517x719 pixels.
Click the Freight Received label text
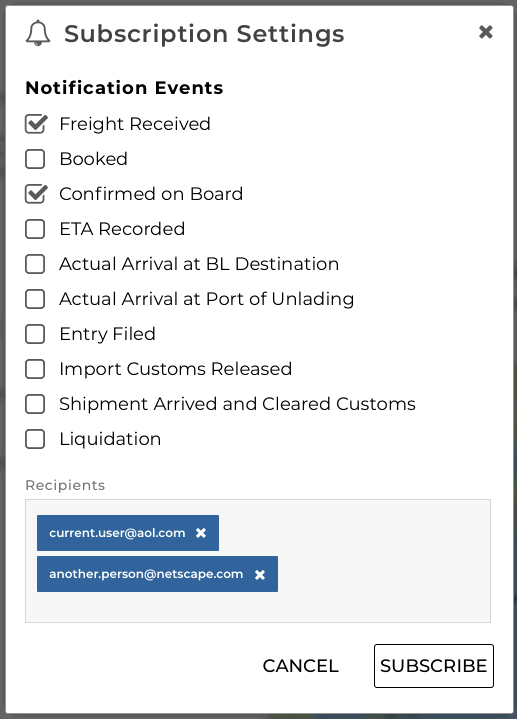(135, 124)
